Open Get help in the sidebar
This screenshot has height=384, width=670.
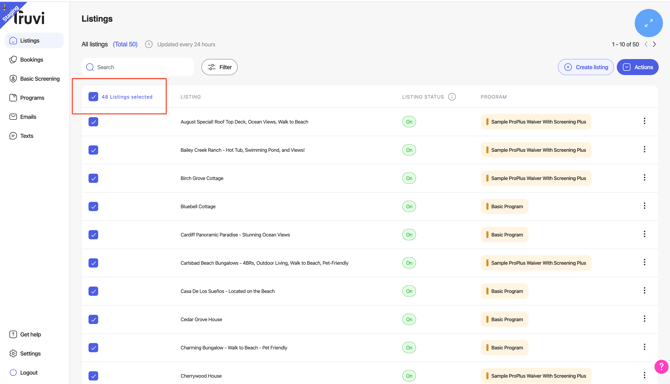25,334
